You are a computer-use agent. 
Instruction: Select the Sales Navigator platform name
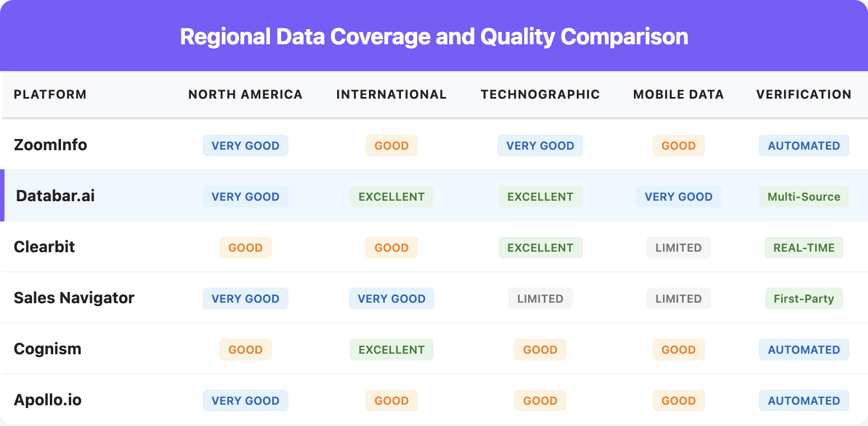pos(74,298)
